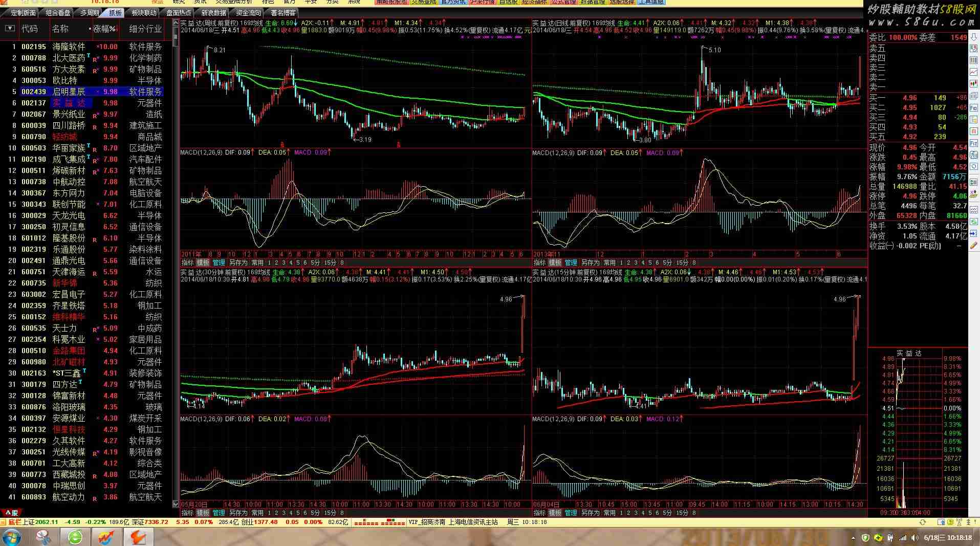Open the quote-list dropdown arrow beside 代码
980x546 pixels.
pyautogui.click(x=9, y=28)
